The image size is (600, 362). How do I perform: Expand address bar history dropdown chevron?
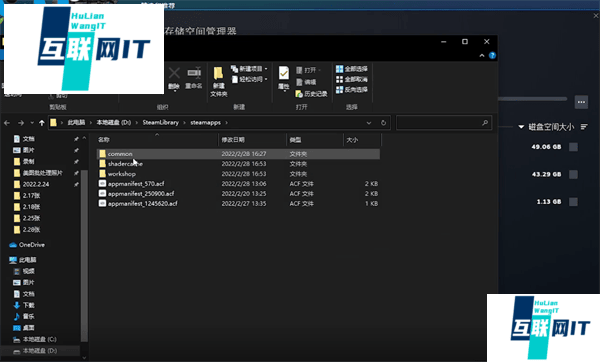pos(369,123)
